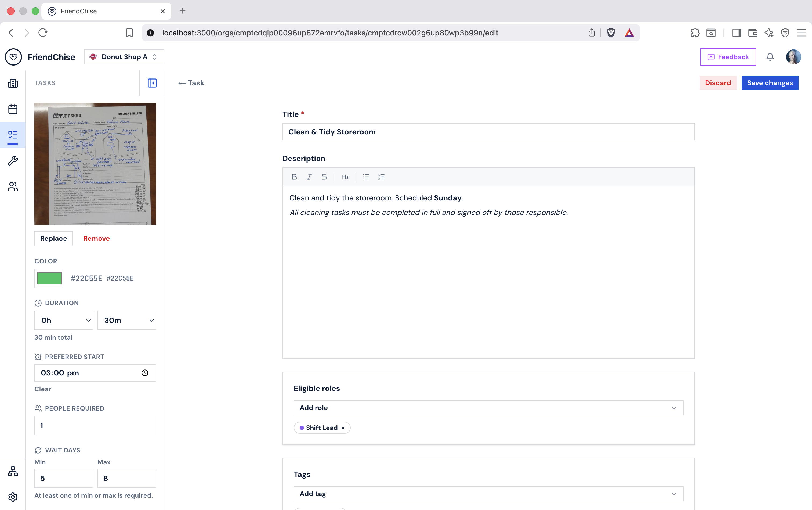Insert numbered list in description

pos(381,177)
